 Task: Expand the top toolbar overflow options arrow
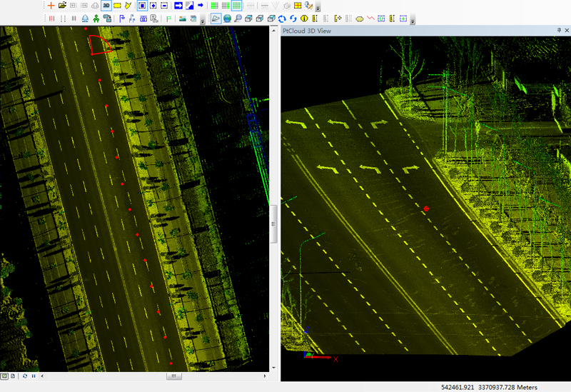point(318,7)
